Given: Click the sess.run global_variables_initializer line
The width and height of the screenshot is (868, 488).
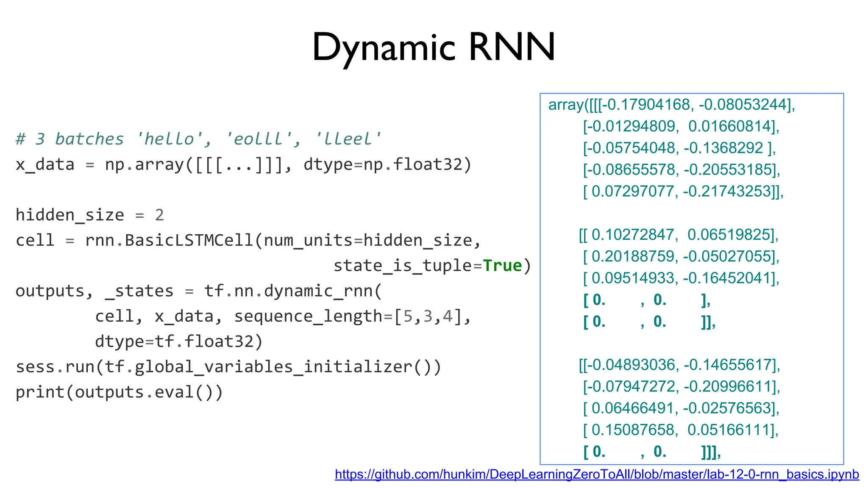Looking at the screenshot, I should 228,367.
